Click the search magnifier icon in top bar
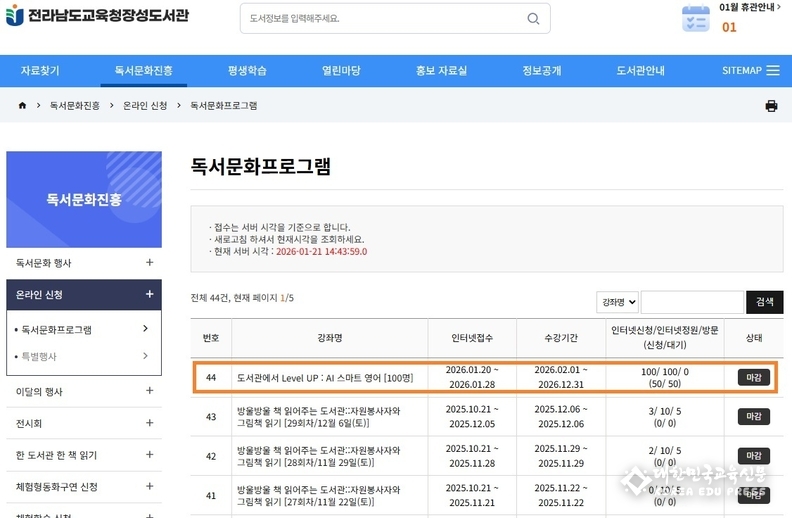 coord(533,18)
